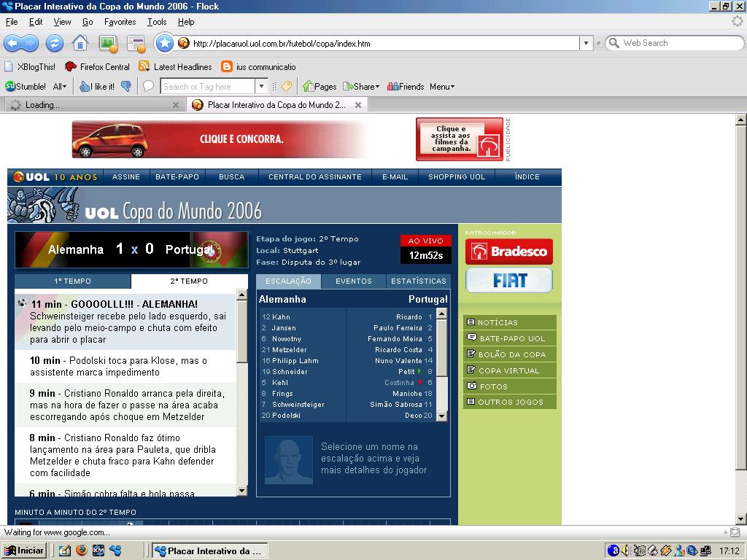747x560 pixels.
Task: Open the URL history dropdown arrow
Action: click(586, 43)
